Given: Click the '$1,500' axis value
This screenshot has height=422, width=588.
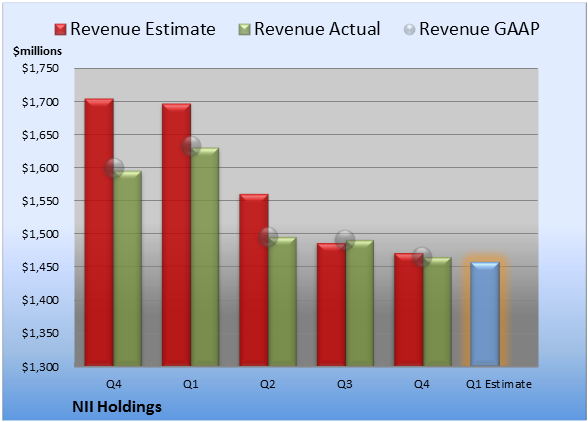Looking at the screenshot, I should click(x=40, y=234).
